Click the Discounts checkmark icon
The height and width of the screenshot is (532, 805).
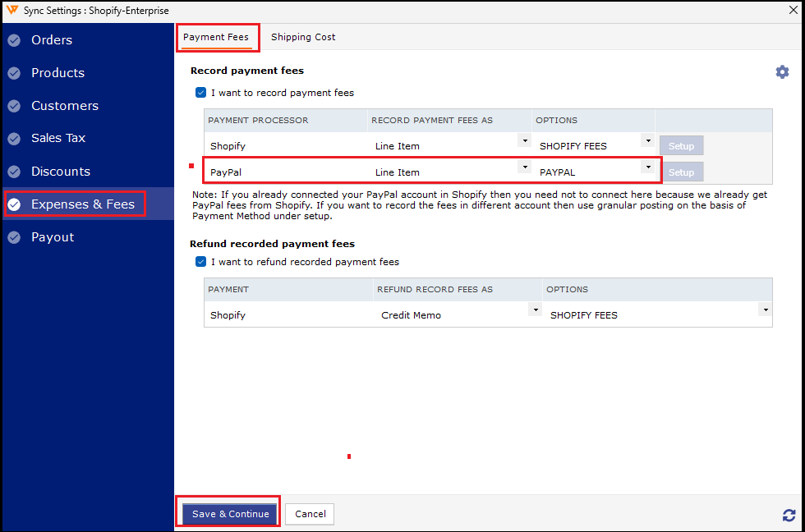click(x=14, y=172)
